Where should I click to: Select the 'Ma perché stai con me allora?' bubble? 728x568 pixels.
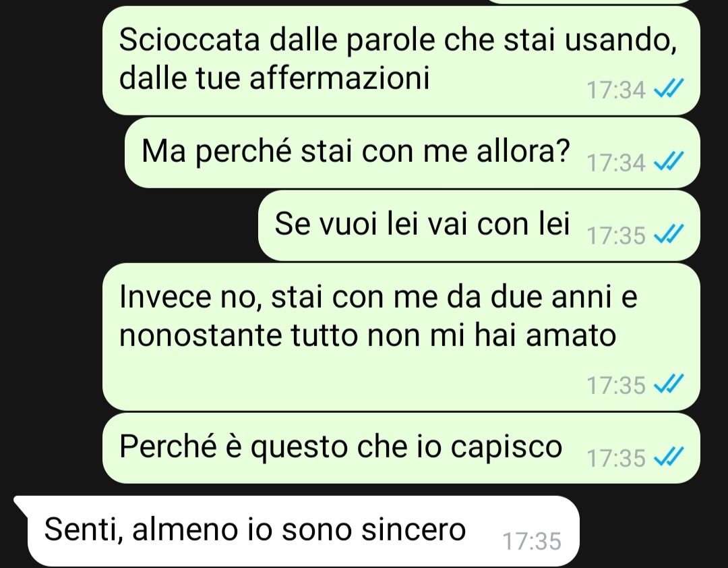413,152
